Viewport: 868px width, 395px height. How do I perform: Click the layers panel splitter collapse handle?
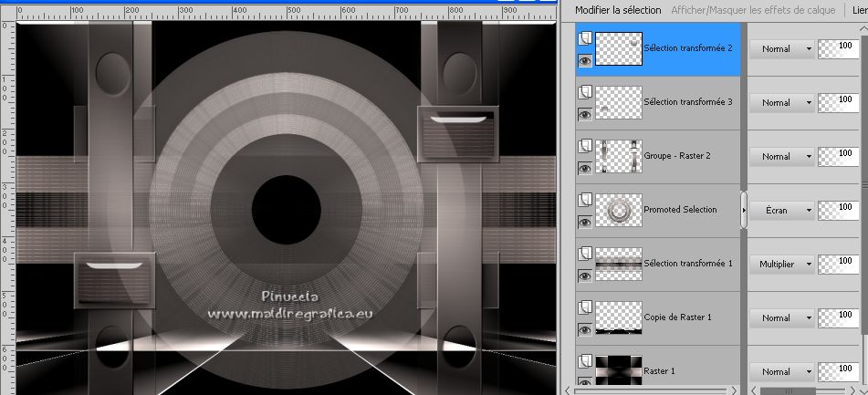[744, 210]
